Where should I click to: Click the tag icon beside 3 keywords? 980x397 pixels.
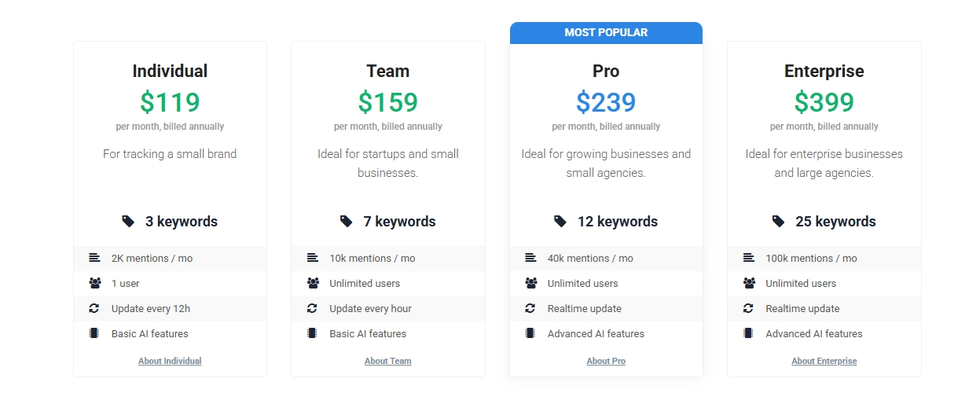coord(128,222)
